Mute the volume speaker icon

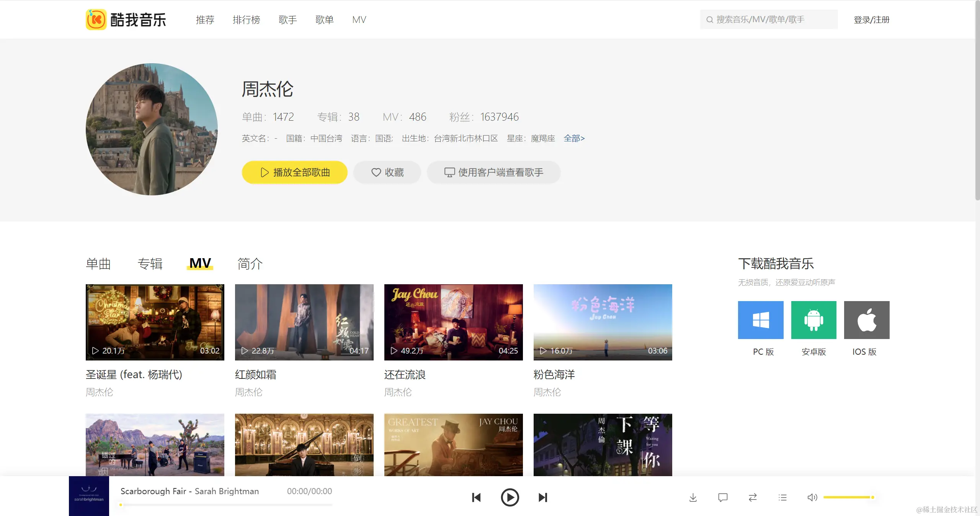812,498
